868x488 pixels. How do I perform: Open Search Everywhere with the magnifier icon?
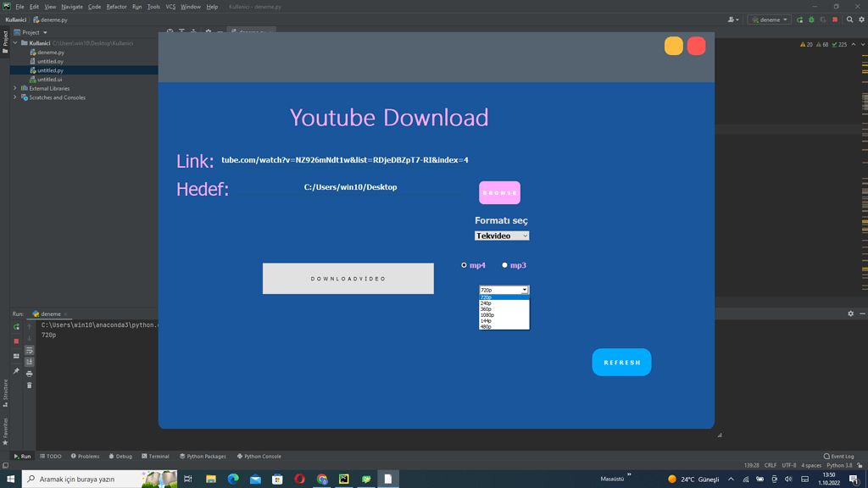[x=849, y=19]
